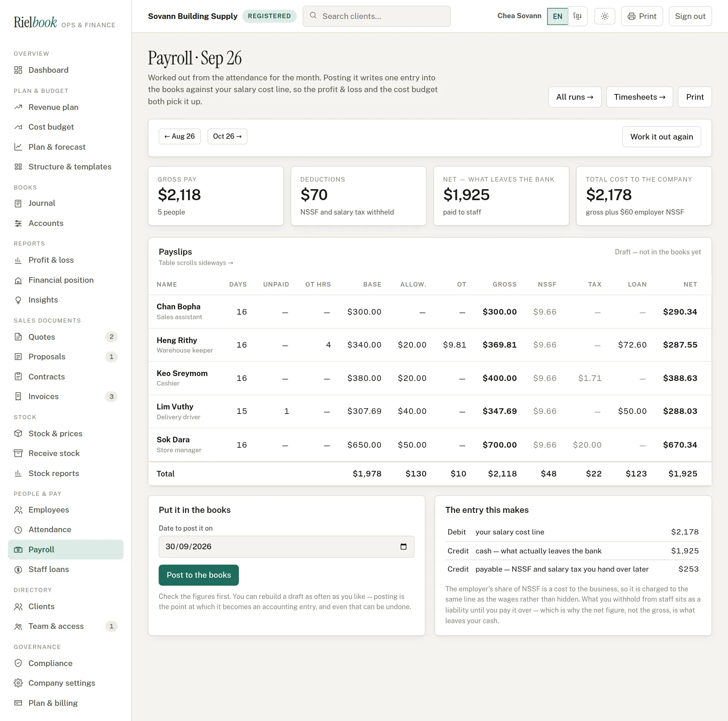
Task: Click the Compliance shield icon
Action: 18,663
